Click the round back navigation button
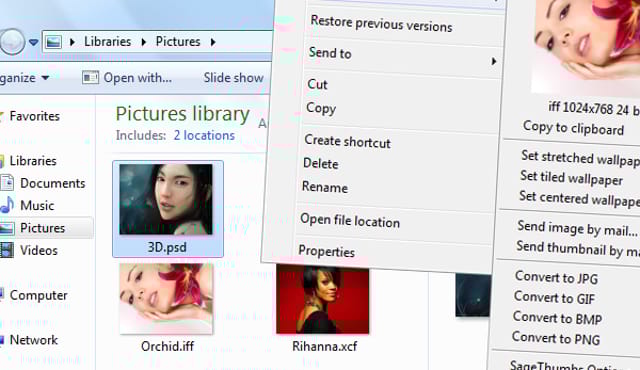Screen dimensions: 640x370 coord(12,41)
